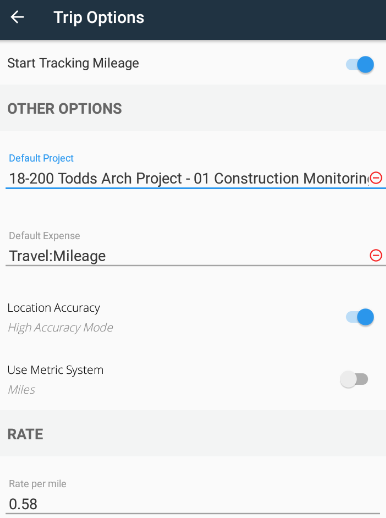Tap the Rate per mile label

[x=37, y=484]
